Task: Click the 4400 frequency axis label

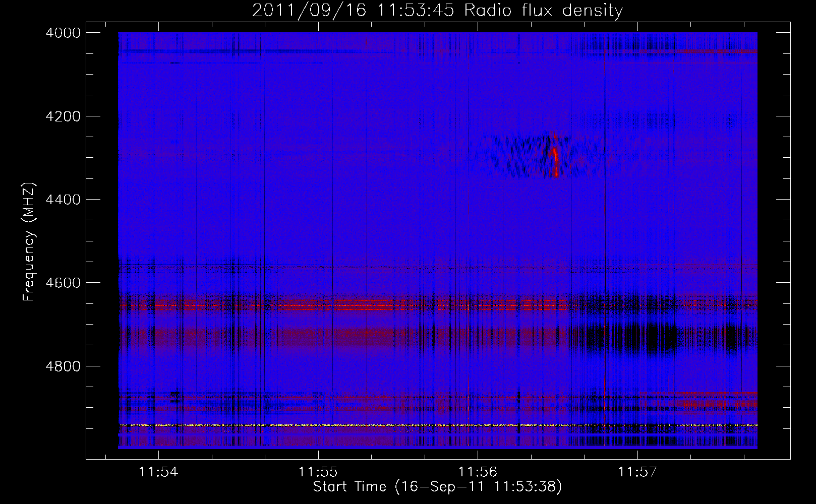Action: pyautogui.click(x=63, y=200)
